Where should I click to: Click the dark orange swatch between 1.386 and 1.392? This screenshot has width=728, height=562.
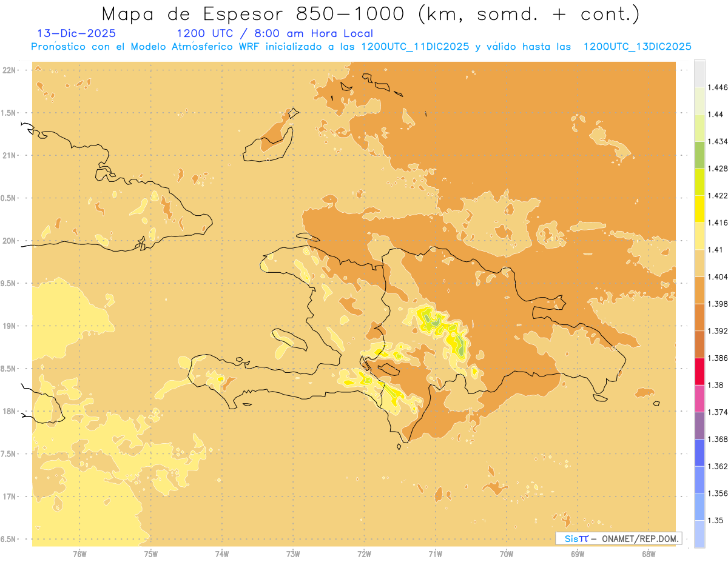pos(699,344)
